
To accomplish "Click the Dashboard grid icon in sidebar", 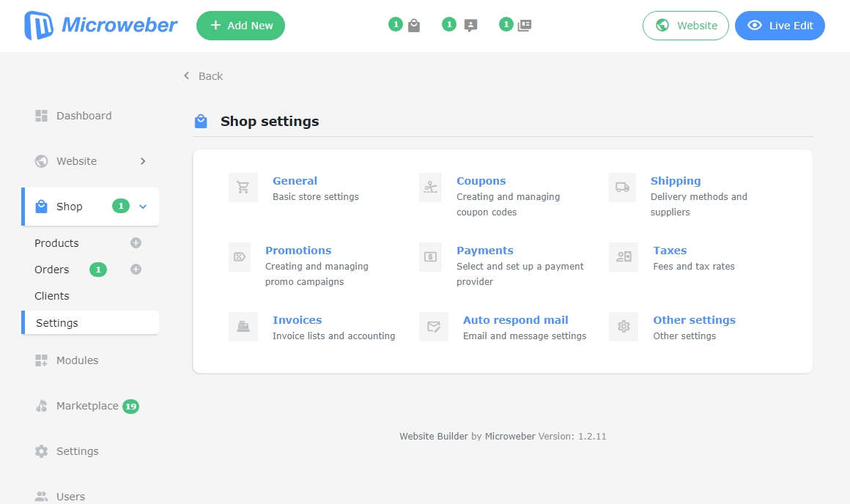I will pyautogui.click(x=41, y=116).
